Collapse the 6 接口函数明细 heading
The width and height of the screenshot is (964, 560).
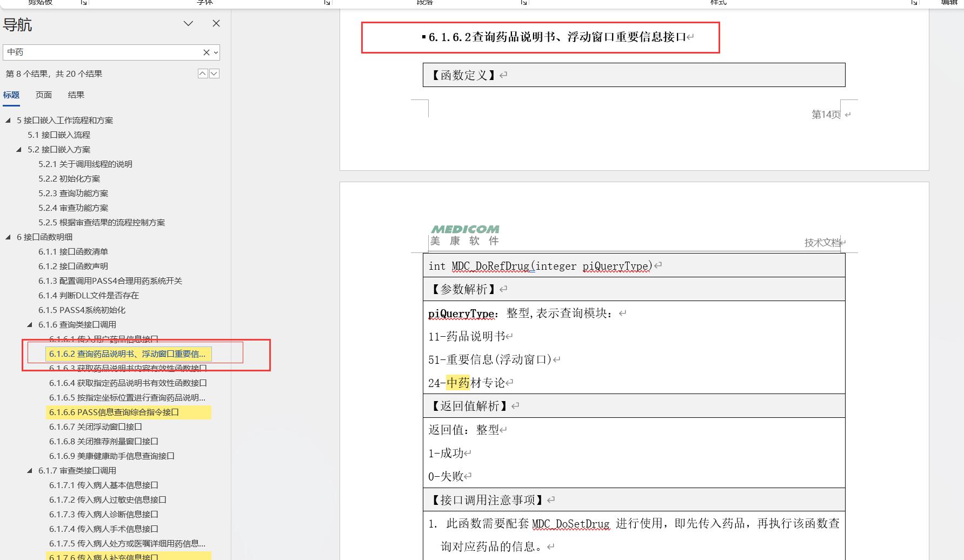pos(8,237)
